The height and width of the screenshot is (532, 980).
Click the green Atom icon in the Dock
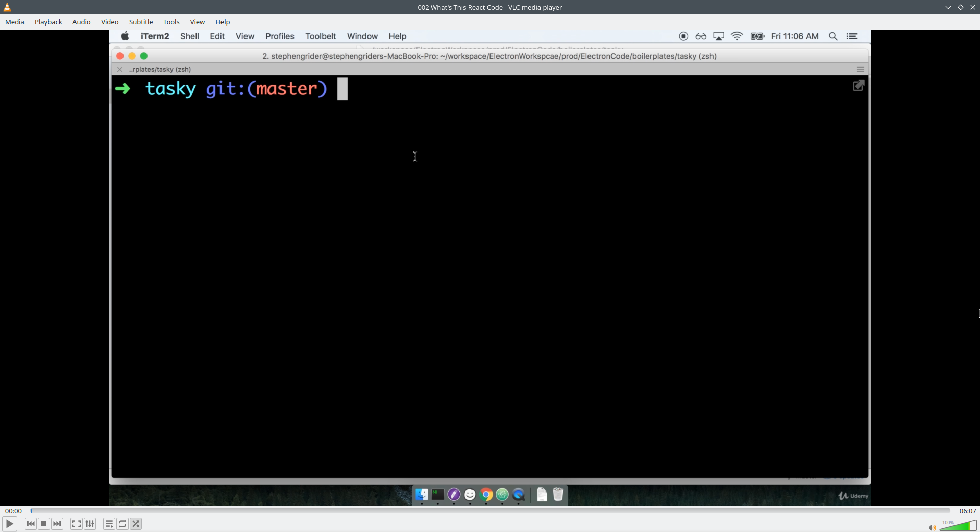(502, 494)
